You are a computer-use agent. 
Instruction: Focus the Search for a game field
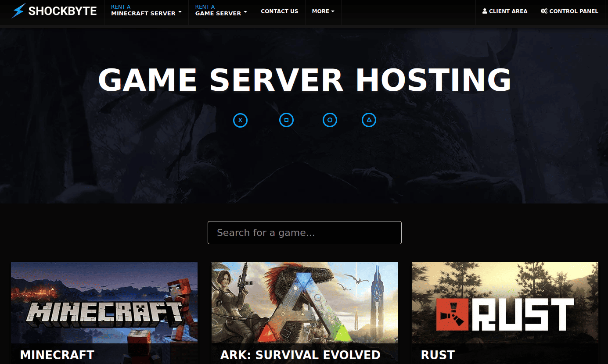pyautogui.click(x=305, y=232)
